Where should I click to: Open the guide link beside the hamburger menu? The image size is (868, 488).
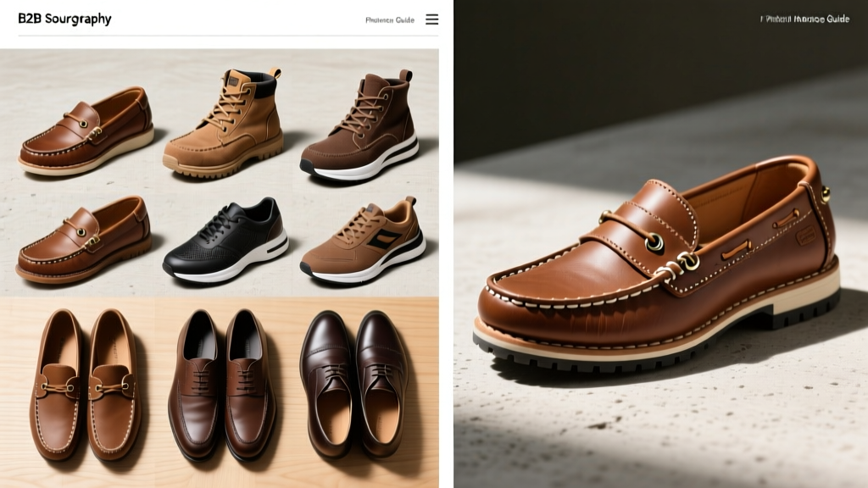click(x=390, y=20)
